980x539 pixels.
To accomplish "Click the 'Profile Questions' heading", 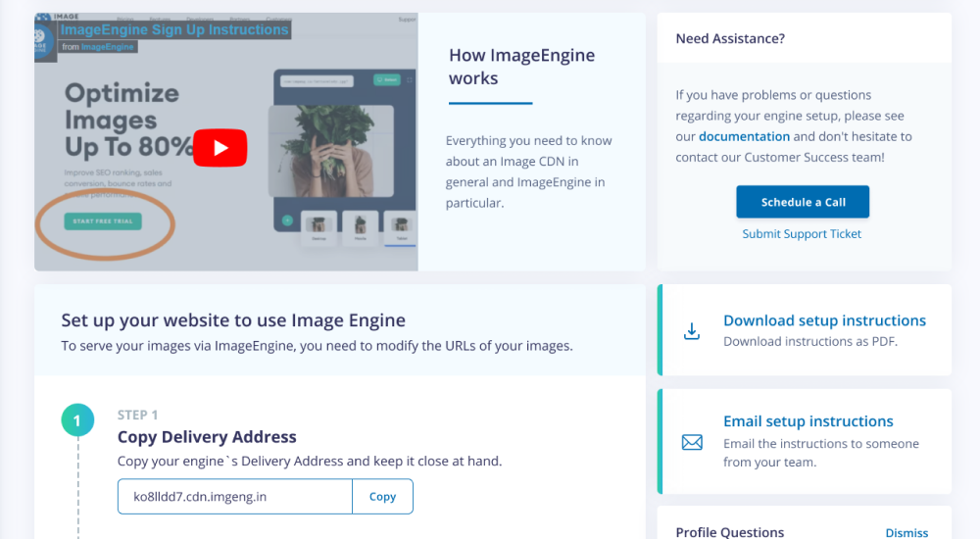I will (729, 532).
